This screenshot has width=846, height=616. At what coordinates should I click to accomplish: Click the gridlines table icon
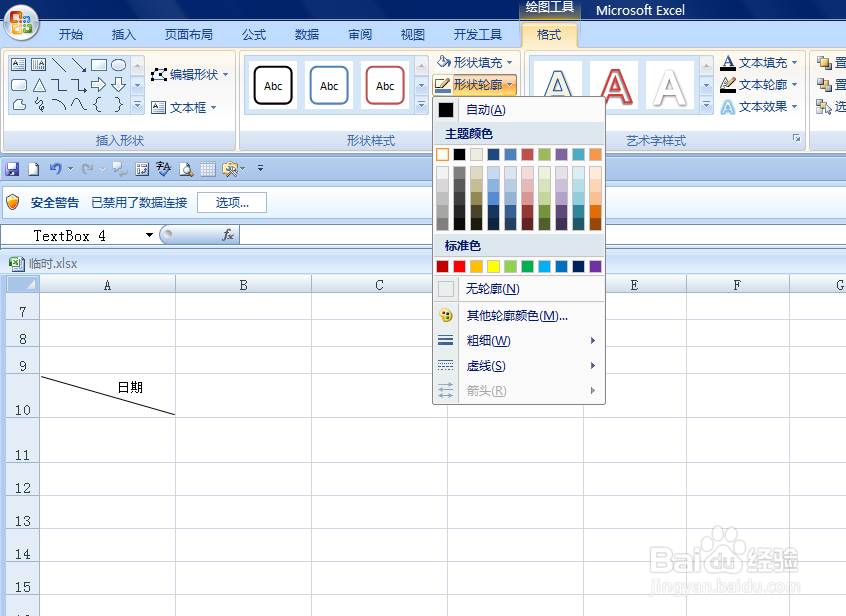pos(208,169)
